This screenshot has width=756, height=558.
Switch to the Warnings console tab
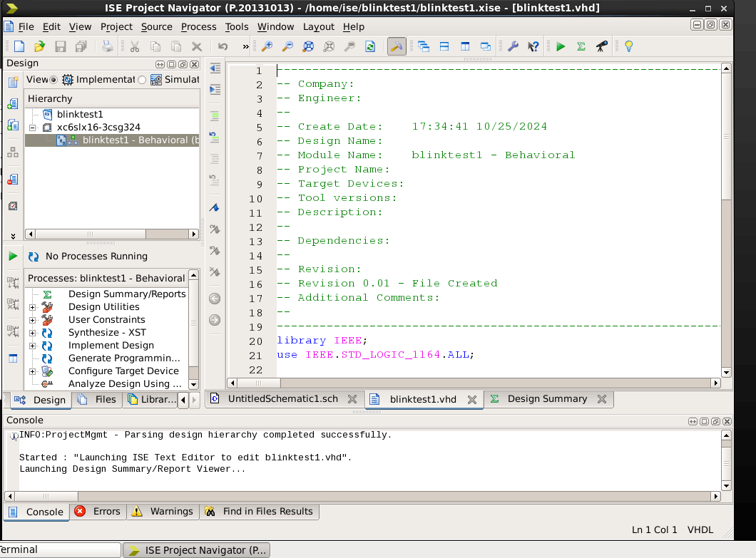pyautogui.click(x=170, y=512)
